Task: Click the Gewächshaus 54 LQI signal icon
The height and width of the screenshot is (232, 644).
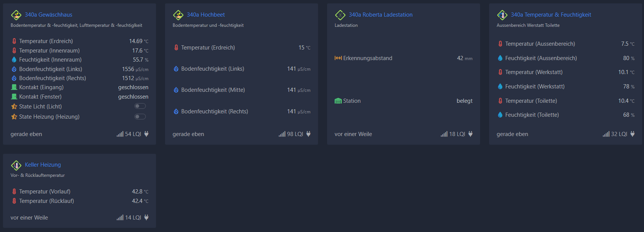Action: pyautogui.click(x=120, y=134)
